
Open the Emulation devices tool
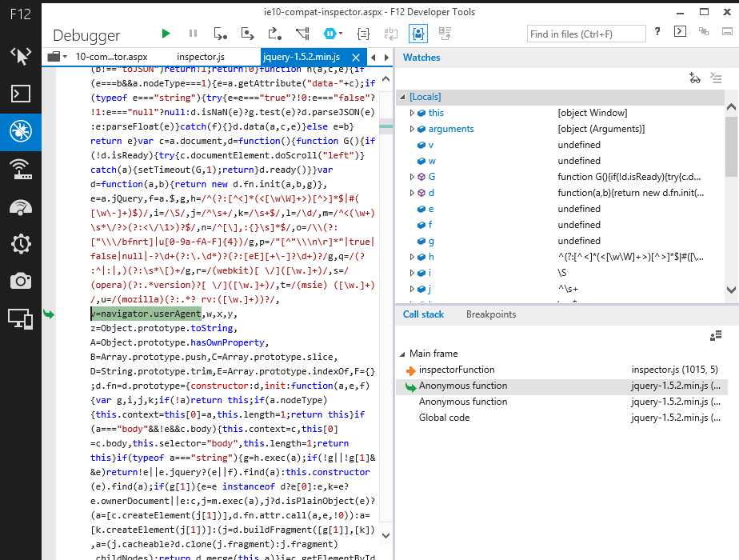pyautogui.click(x=20, y=318)
